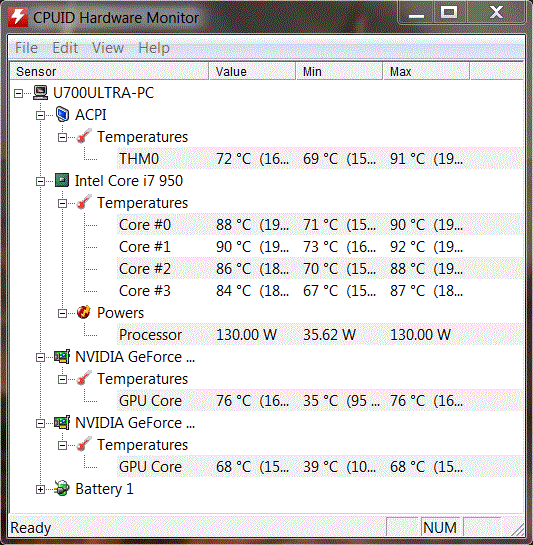This screenshot has height=545, width=533.
Task: Open the Help menu
Action: point(154,48)
